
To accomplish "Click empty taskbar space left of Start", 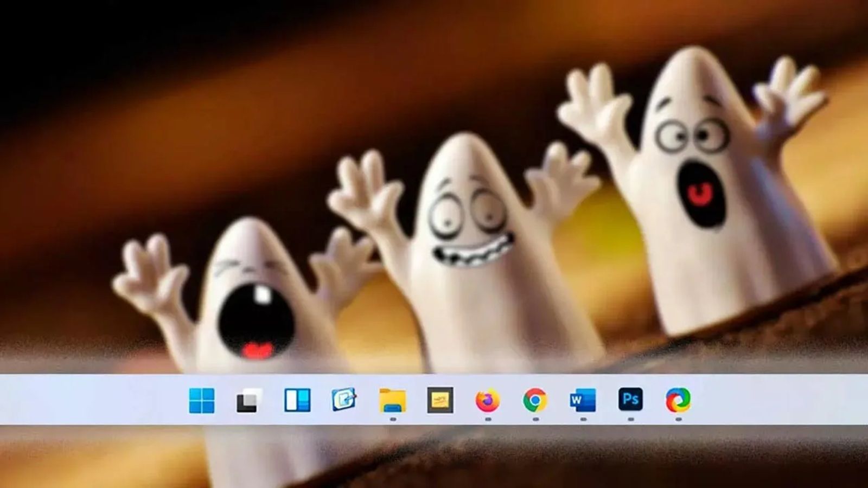I will pos(92,400).
